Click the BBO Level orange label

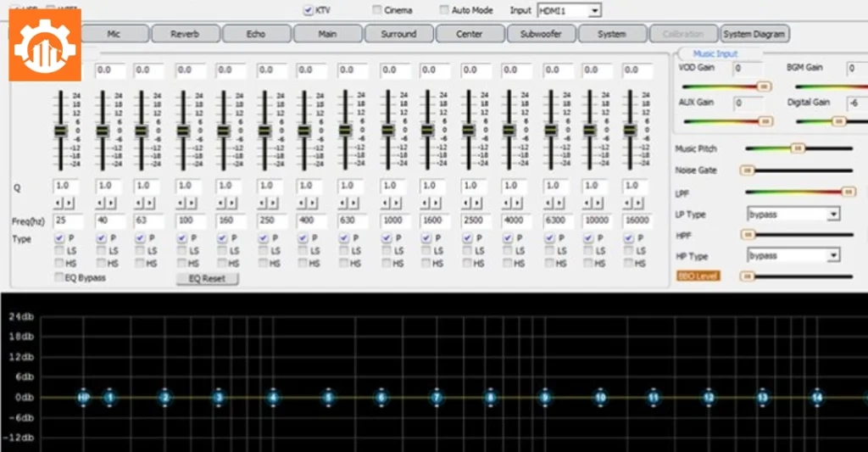[698, 276]
